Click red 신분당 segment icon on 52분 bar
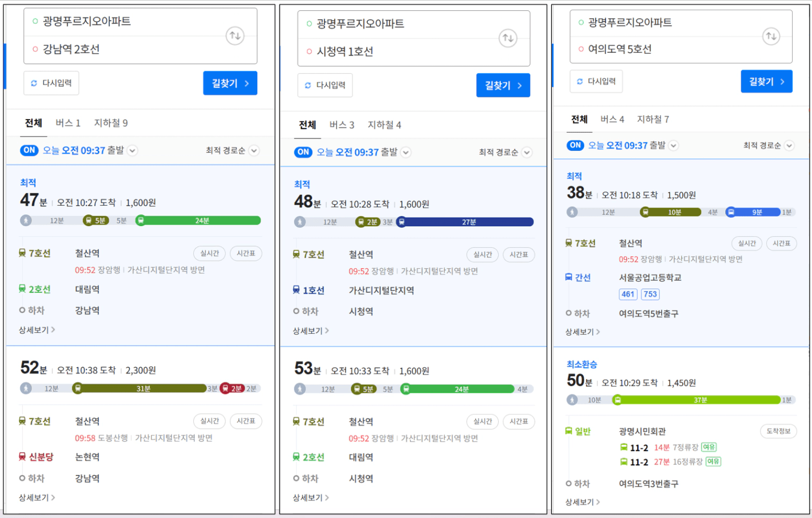Screen dimensions: 812x518 (x=225, y=388)
